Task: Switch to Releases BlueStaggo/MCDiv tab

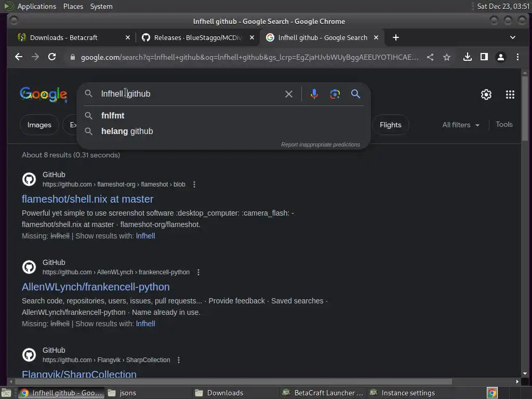Action: (x=197, y=37)
